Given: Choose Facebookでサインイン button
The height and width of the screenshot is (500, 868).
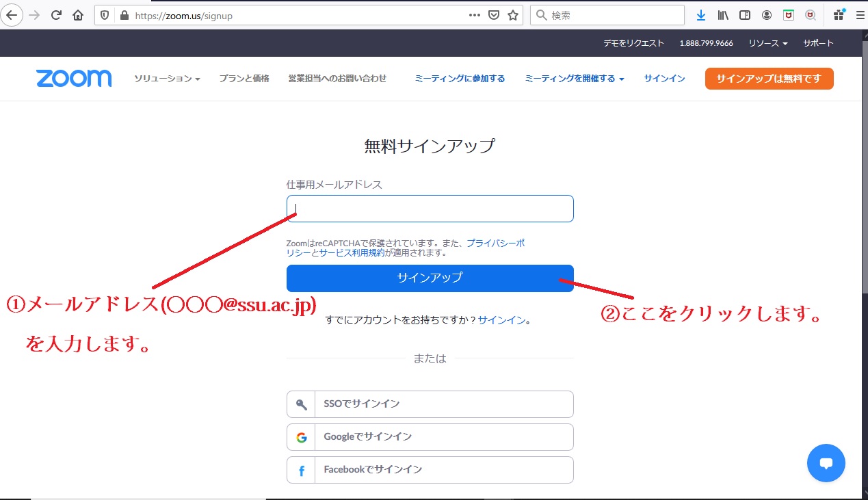Looking at the screenshot, I should point(430,470).
